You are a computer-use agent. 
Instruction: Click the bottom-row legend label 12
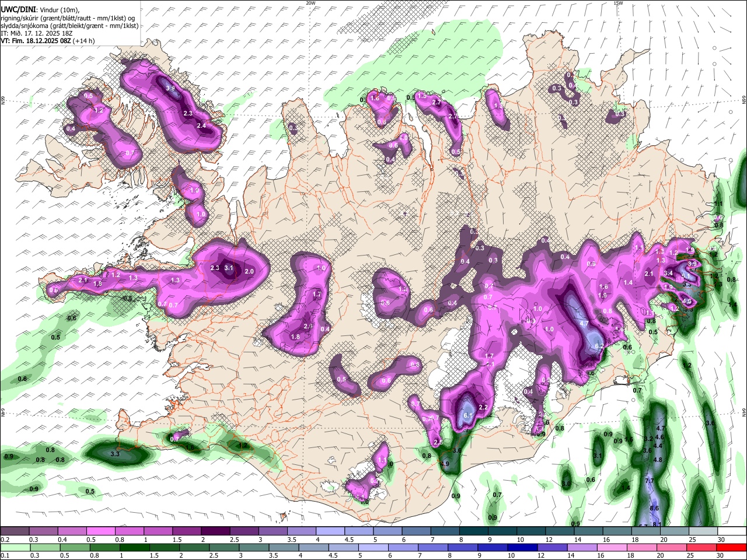pyautogui.click(x=541, y=555)
